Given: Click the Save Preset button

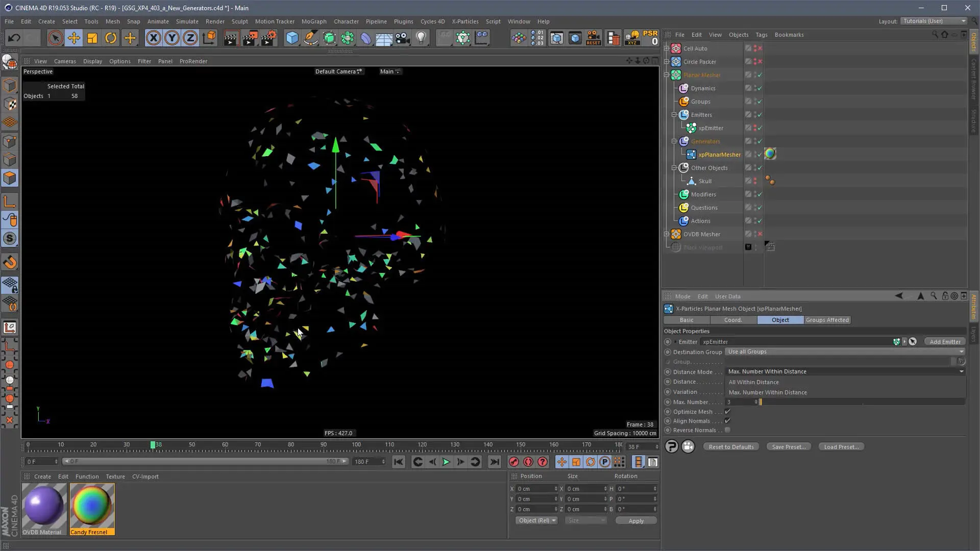Looking at the screenshot, I should pos(789,447).
